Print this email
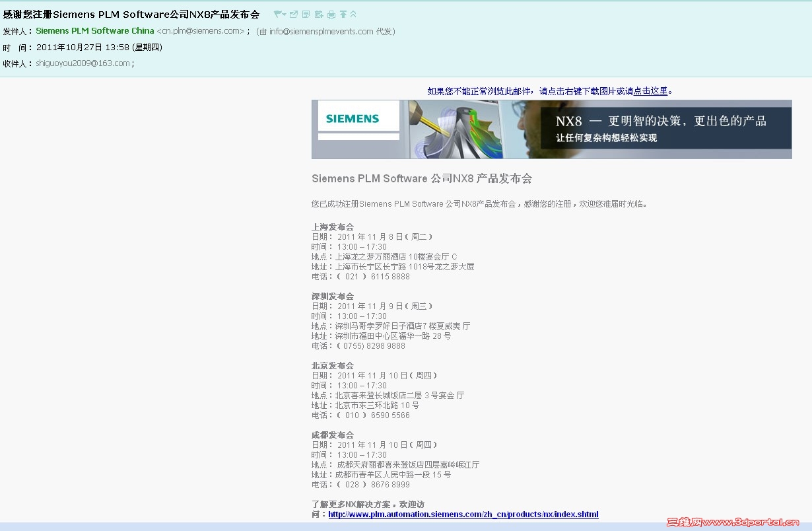The width and height of the screenshot is (812, 531). point(332,14)
